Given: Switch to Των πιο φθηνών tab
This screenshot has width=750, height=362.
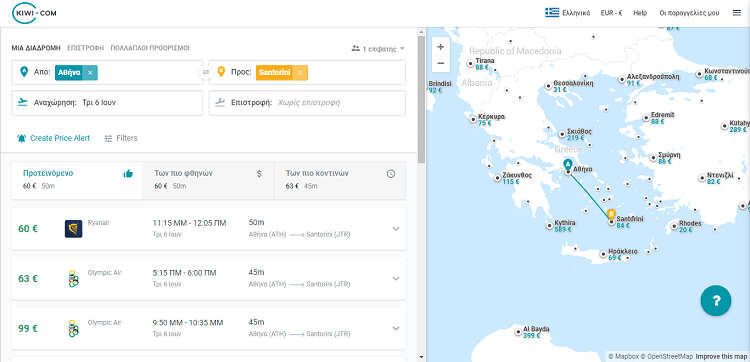Looking at the screenshot, I should pyautogui.click(x=208, y=180).
